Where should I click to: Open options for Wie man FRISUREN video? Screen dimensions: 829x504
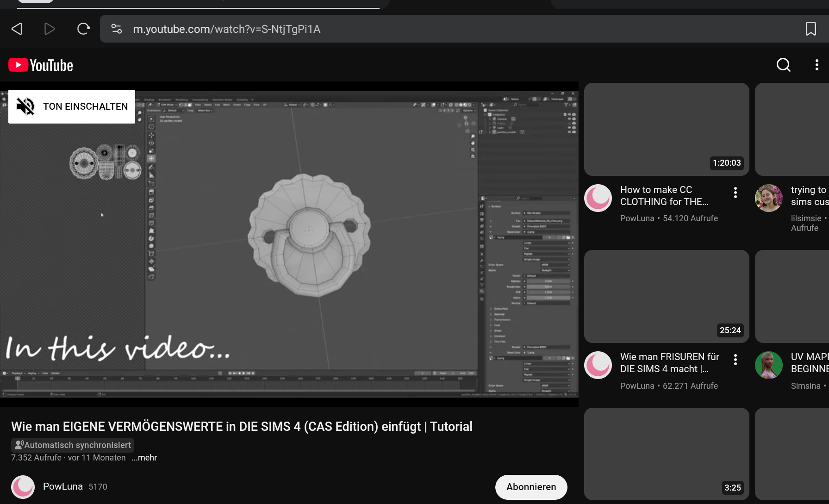pyautogui.click(x=735, y=360)
